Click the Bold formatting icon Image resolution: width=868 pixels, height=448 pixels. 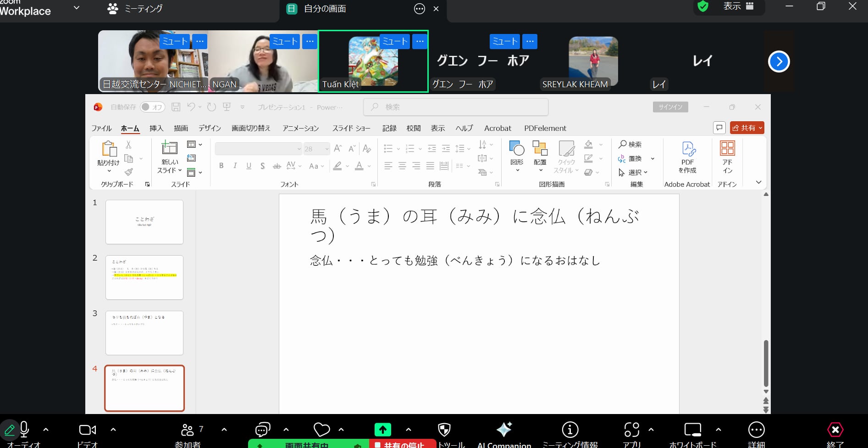point(221,166)
